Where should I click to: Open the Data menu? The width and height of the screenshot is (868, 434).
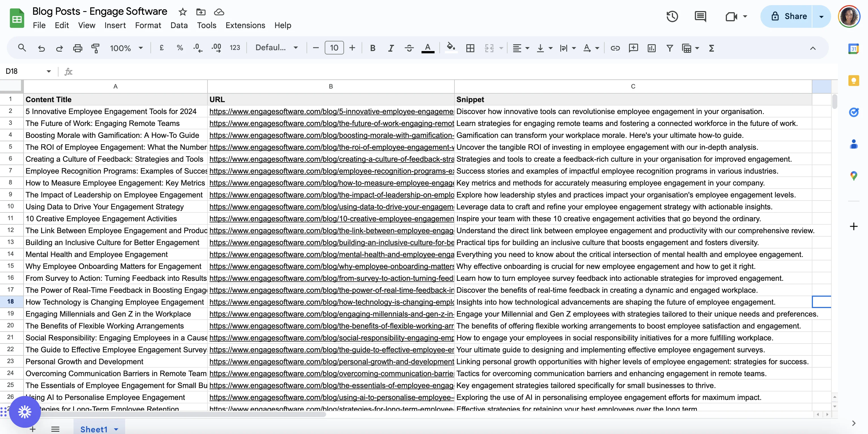click(179, 25)
